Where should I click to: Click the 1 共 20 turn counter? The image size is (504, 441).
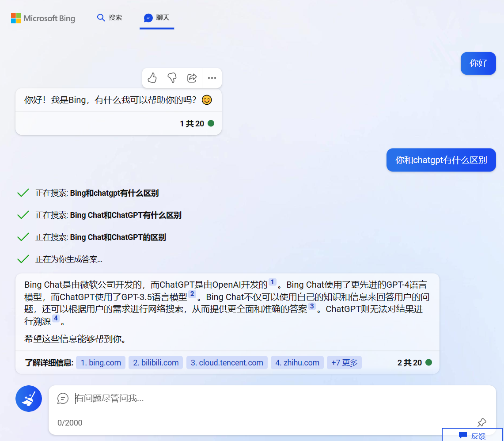[197, 124]
